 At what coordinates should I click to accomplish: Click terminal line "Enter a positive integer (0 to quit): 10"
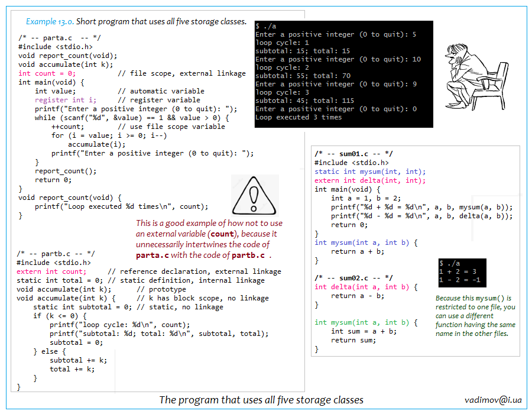click(338, 59)
